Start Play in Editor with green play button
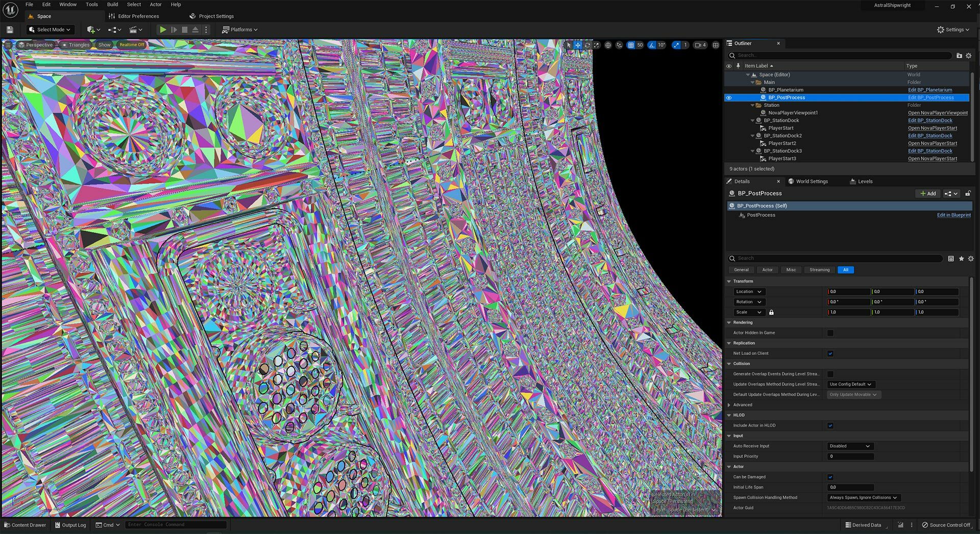980x534 pixels. (x=163, y=30)
